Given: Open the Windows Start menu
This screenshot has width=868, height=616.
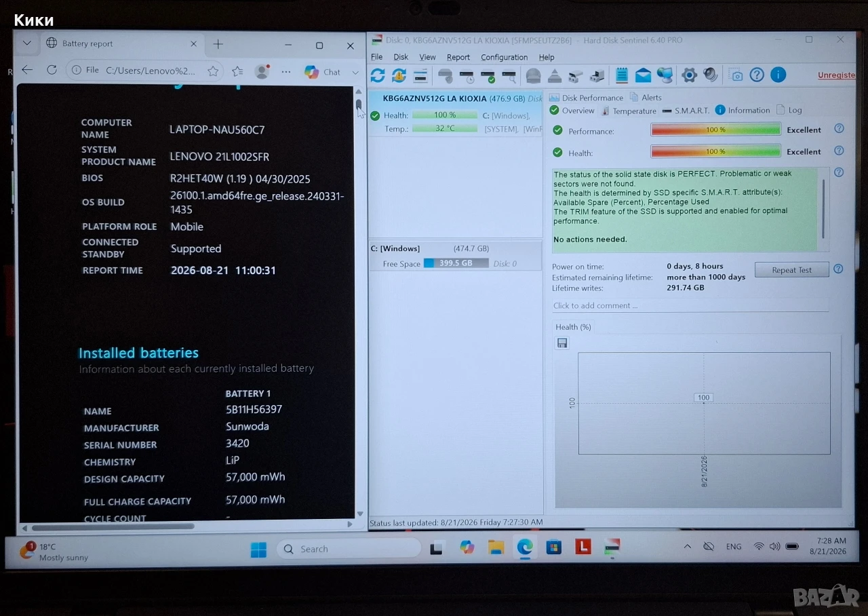Looking at the screenshot, I should click(x=258, y=549).
